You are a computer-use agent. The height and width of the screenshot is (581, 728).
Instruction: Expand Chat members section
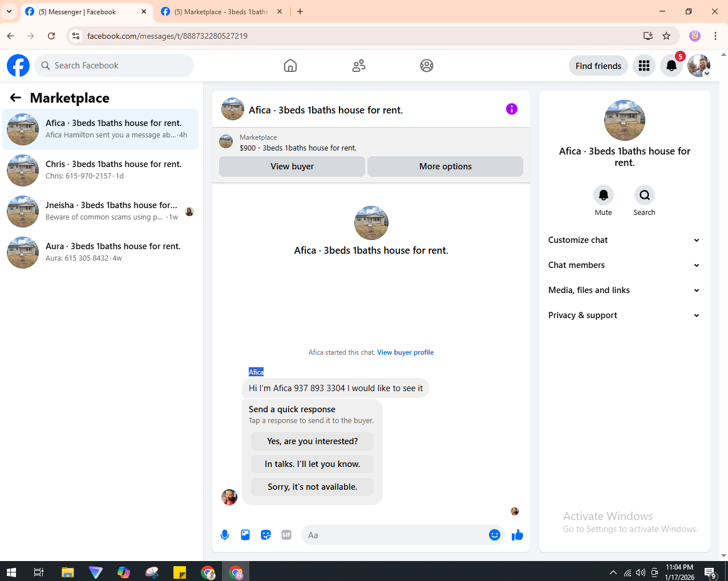click(x=624, y=265)
